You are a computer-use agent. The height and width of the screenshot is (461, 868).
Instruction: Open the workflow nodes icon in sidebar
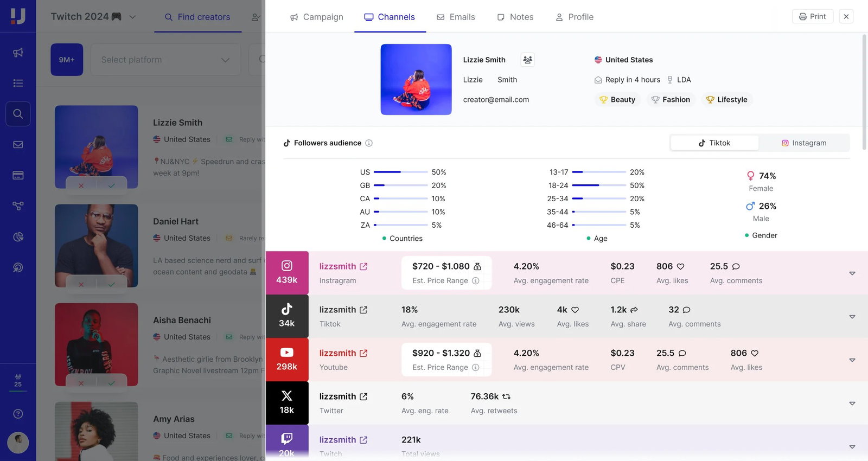(18, 206)
